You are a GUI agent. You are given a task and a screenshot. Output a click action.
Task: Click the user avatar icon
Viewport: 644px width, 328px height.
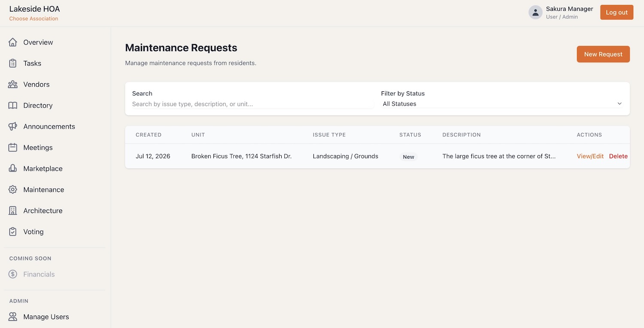point(535,12)
